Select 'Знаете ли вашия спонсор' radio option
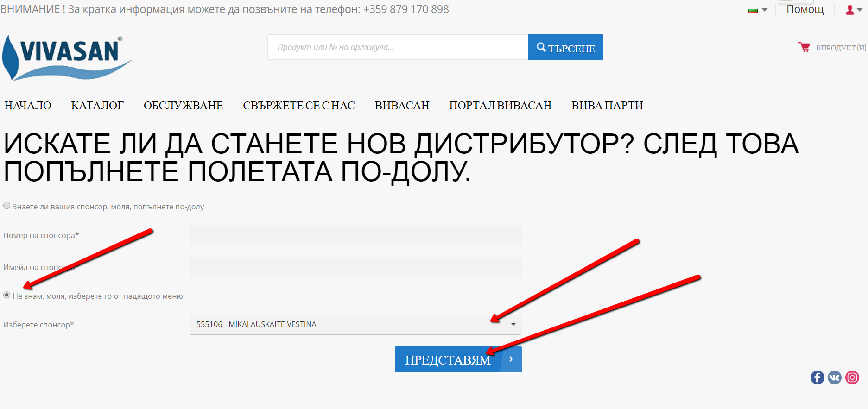 tap(7, 206)
